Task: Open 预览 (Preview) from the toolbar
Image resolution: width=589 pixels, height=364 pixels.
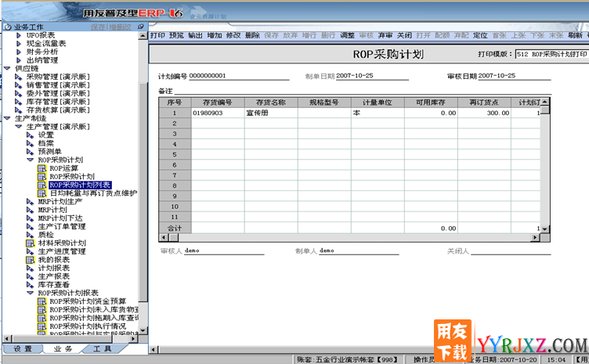Action: pos(176,36)
